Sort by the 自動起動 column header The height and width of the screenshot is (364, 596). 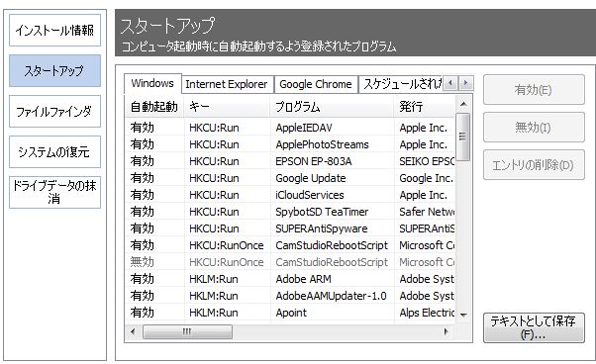point(154,107)
